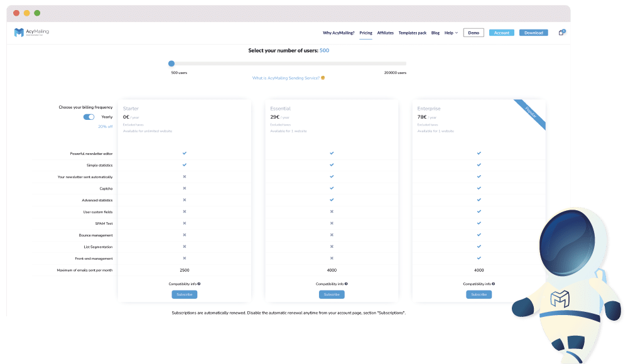Subscribe to the Starter plan
Viewport: 628px width, 364px height.
(x=185, y=294)
